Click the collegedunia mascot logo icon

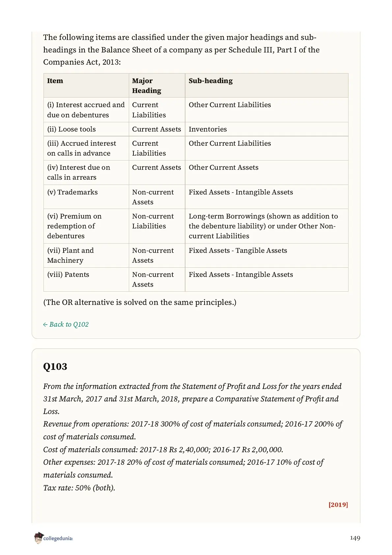(x=39, y=538)
